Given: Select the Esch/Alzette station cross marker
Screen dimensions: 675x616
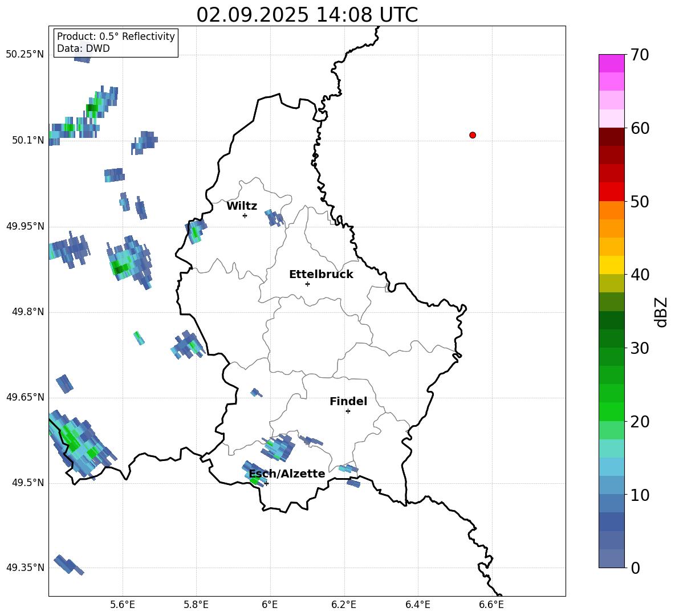Looking at the screenshot, I should tap(266, 483).
